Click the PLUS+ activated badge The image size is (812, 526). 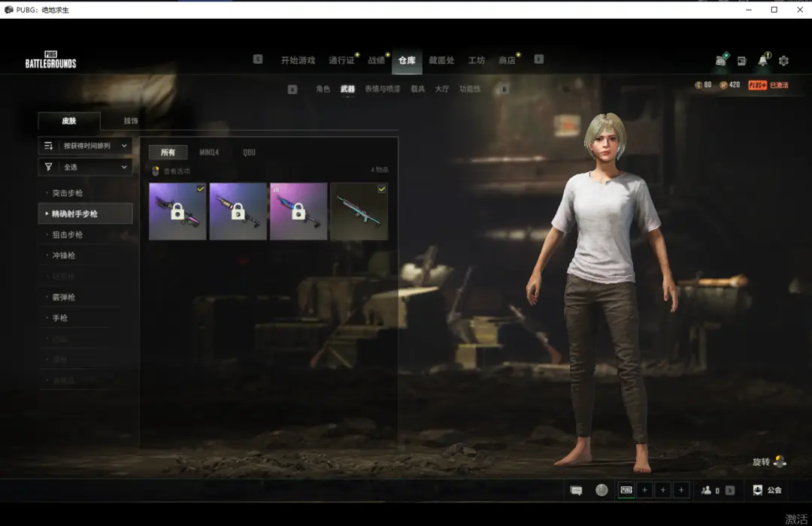(x=758, y=85)
